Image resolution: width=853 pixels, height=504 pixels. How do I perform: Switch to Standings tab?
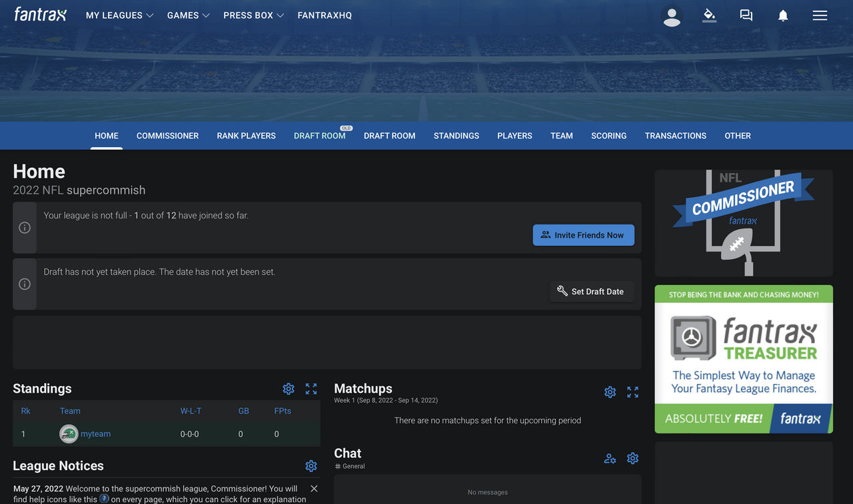pos(456,136)
